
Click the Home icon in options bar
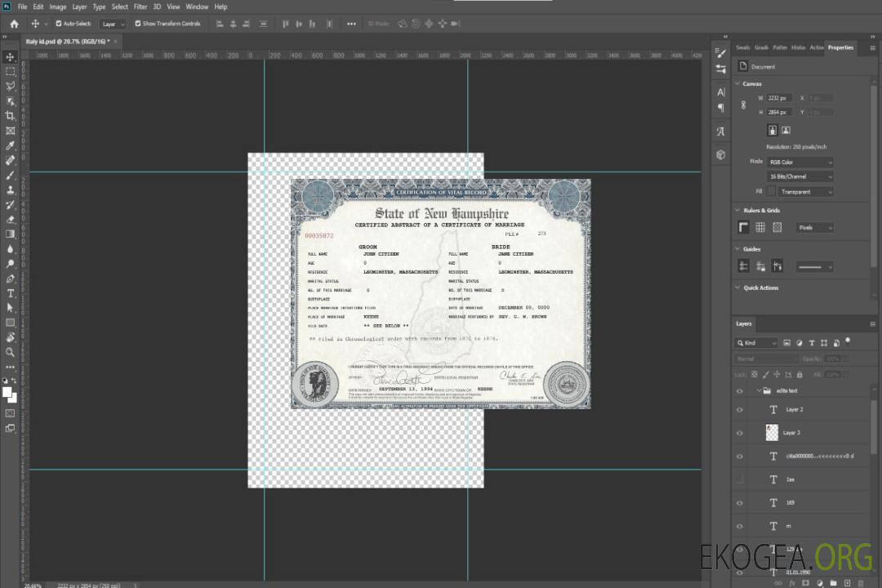[14, 24]
